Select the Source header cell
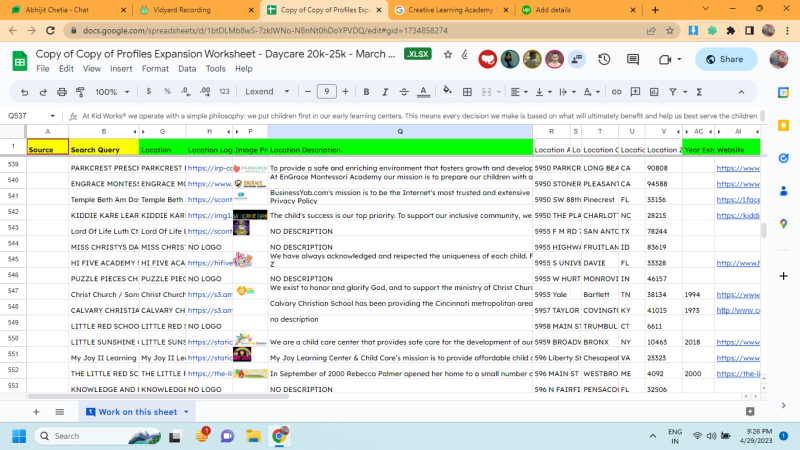The image size is (800, 450). coord(47,147)
